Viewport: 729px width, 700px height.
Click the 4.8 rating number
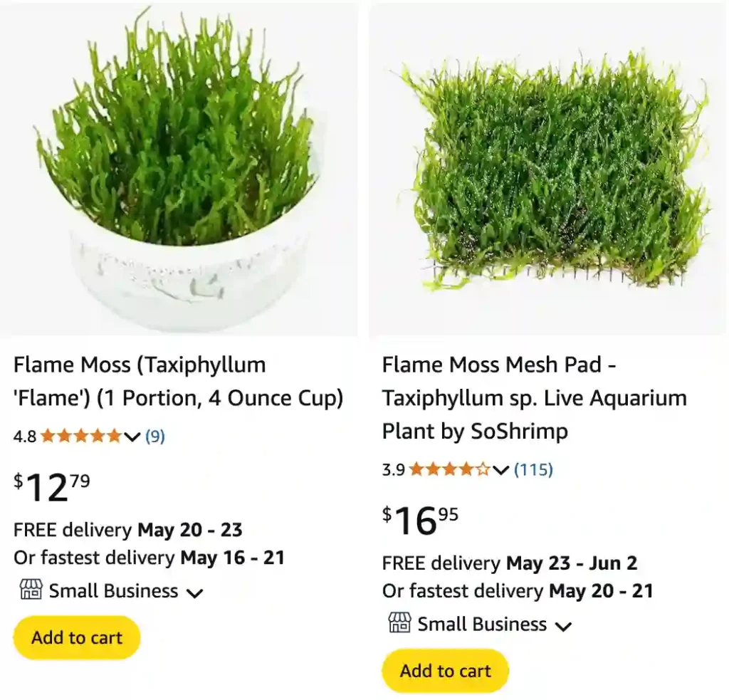25,437
